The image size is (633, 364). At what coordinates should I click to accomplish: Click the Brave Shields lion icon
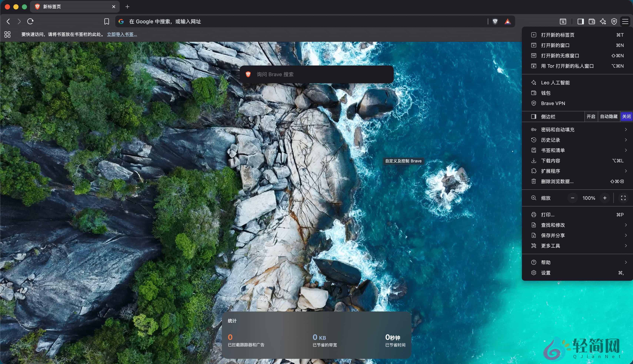tap(495, 21)
